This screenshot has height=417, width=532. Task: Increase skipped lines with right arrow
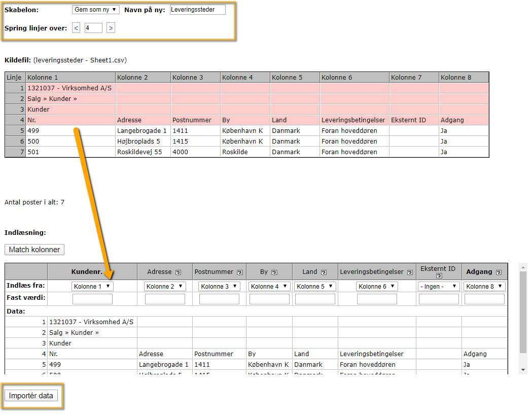tap(111, 28)
